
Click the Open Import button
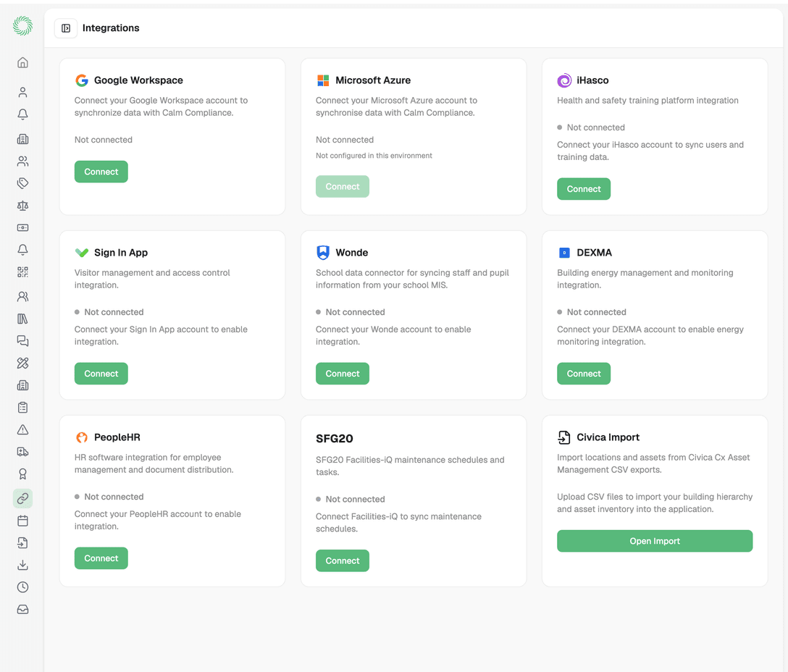655,541
